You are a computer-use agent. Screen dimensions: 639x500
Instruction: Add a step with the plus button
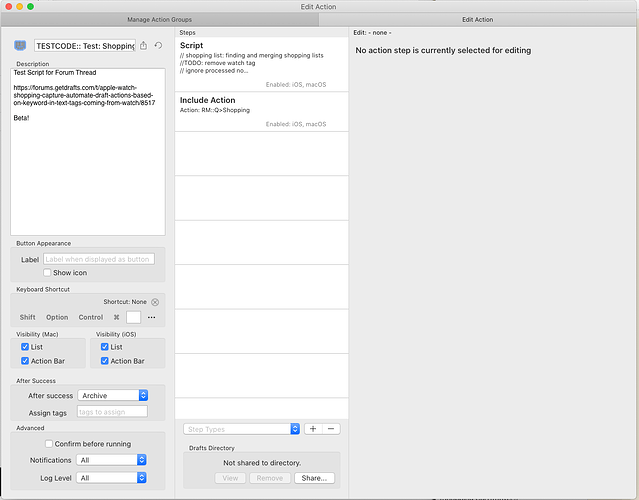click(x=313, y=429)
